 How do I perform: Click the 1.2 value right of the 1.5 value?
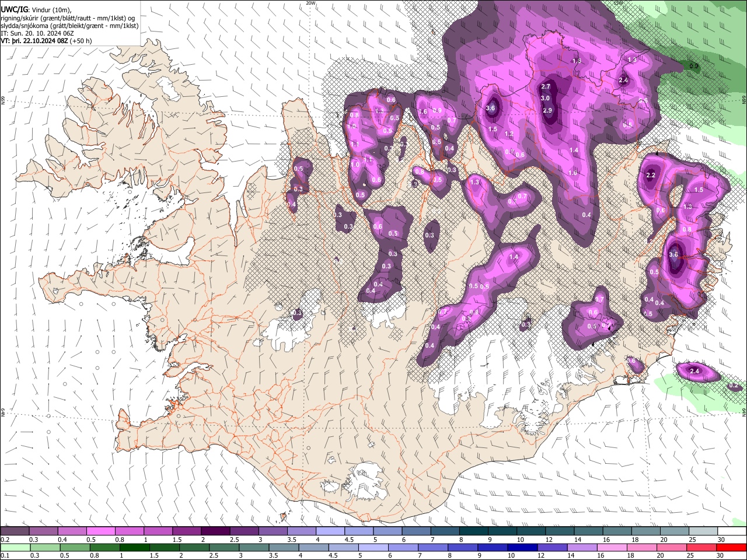[509, 134]
